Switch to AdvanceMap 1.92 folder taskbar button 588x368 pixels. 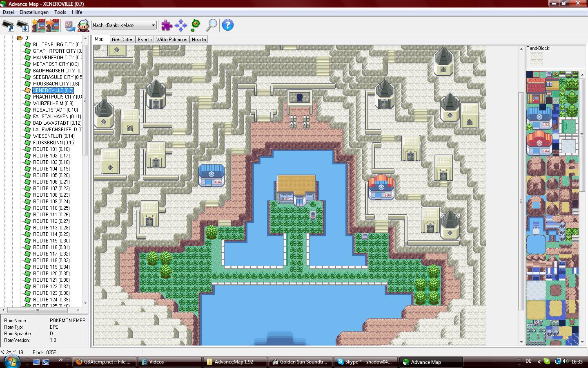coord(235,362)
